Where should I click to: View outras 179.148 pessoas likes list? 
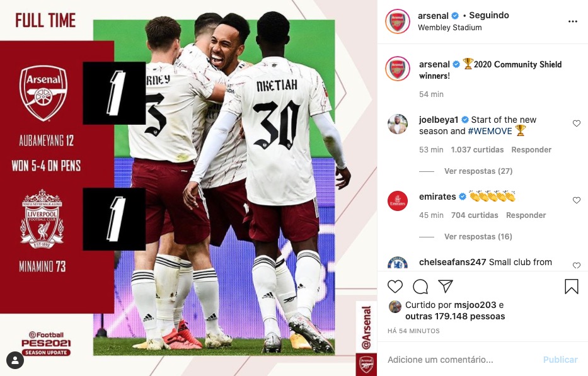coord(455,316)
